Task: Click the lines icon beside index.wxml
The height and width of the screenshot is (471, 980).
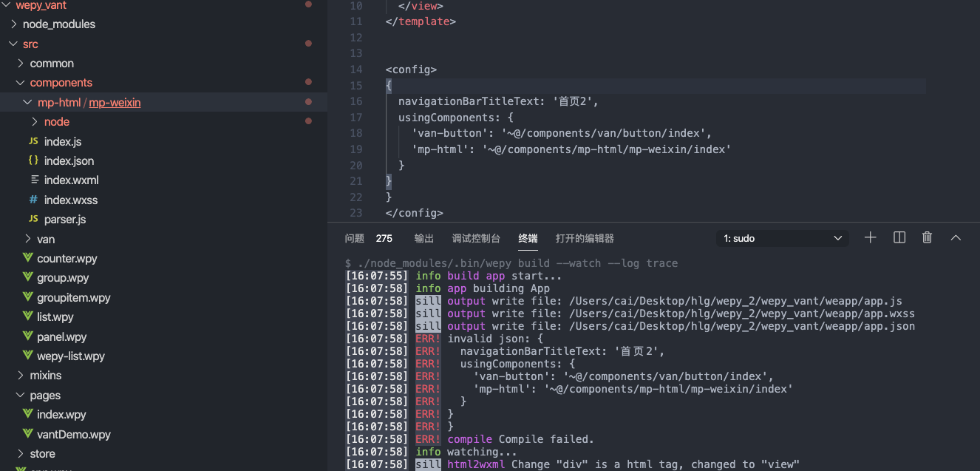Action: coord(34,180)
